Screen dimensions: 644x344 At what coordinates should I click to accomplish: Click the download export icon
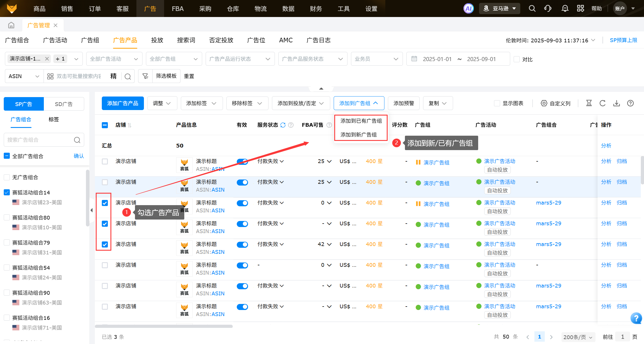tap(616, 103)
